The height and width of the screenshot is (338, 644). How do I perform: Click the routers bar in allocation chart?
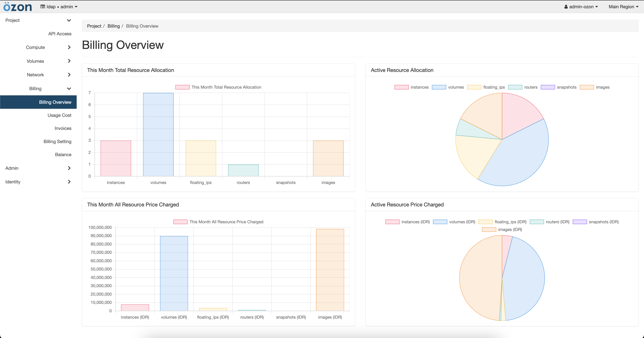tap(243, 170)
